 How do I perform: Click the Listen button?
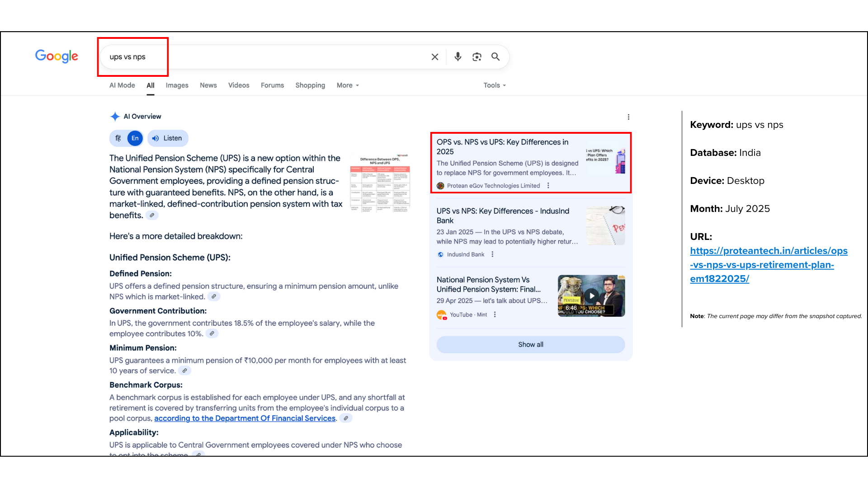(168, 138)
